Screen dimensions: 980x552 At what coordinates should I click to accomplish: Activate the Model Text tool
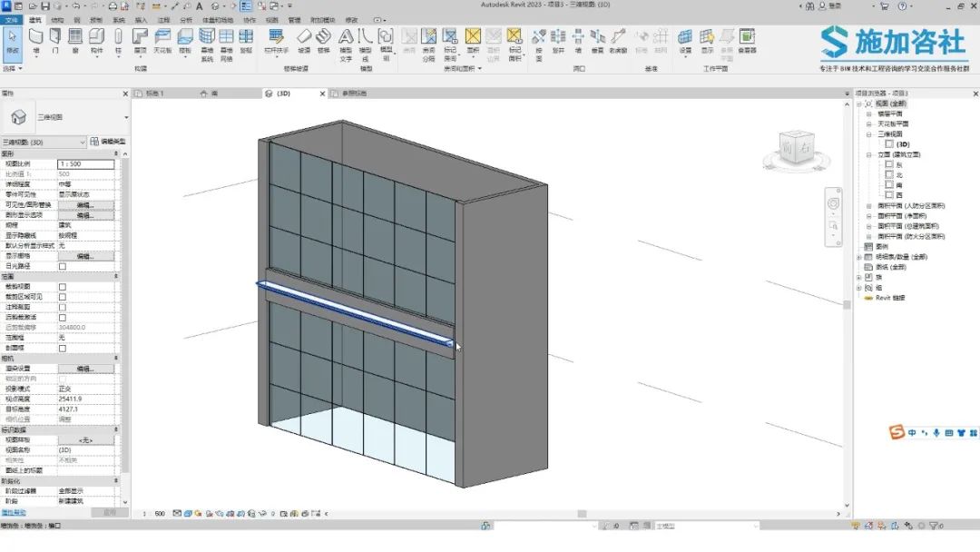346,44
